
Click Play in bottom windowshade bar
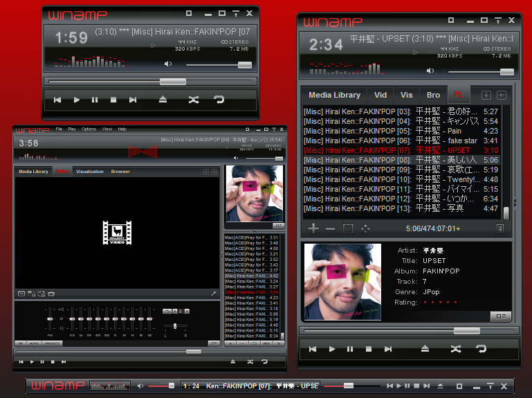pos(399,386)
